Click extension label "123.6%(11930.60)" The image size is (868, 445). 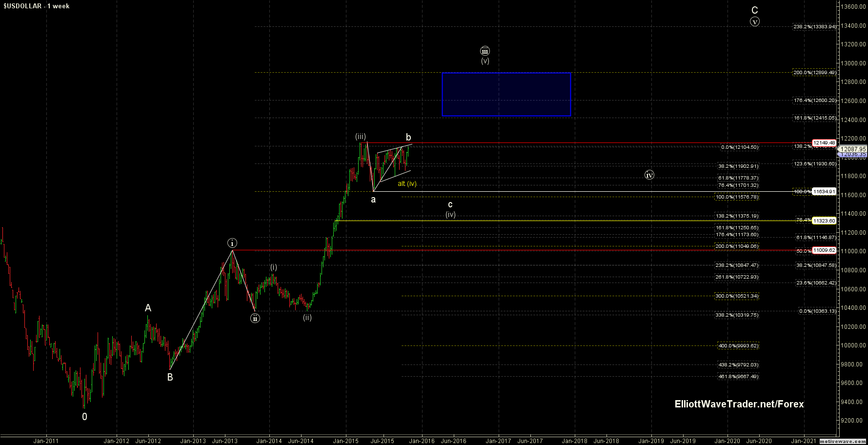[x=814, y=164]
